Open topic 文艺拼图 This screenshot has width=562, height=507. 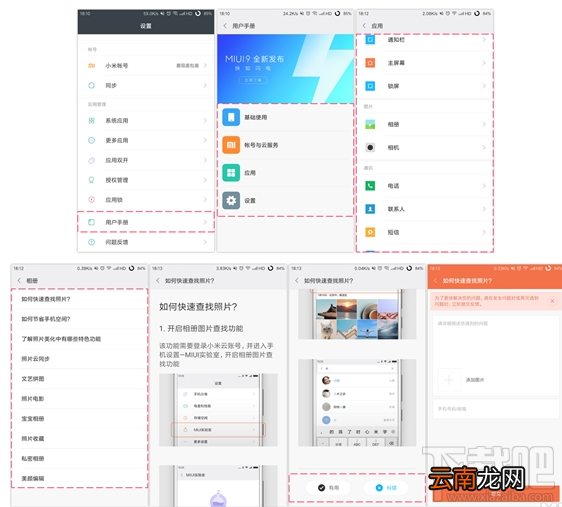point(79,379)
